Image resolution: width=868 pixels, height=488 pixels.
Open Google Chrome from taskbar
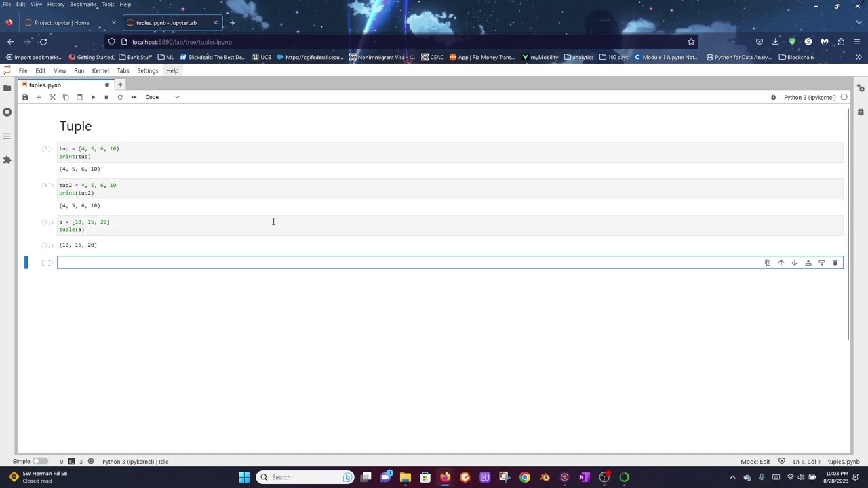[x=525, y=477]
